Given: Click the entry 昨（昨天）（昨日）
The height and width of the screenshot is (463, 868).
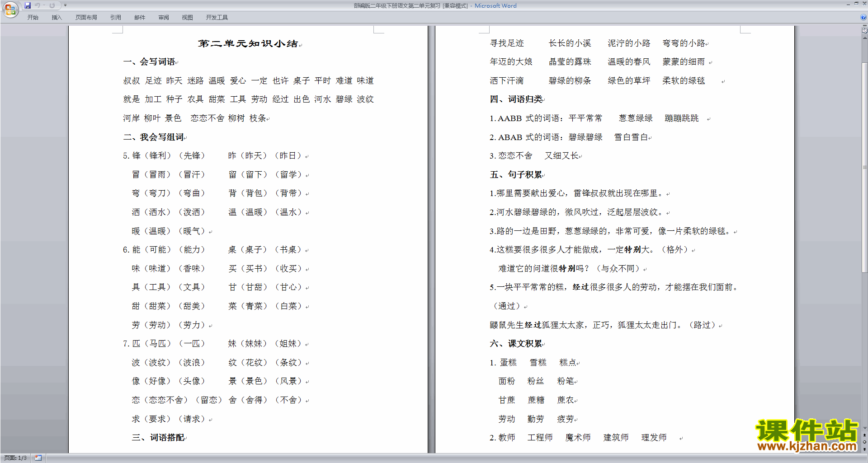Looking at the screenshot, I should pyautogui.click(x=265, y=156).
